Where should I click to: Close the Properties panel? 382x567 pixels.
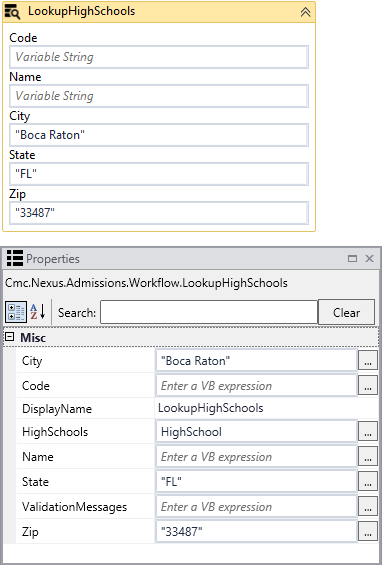[x=369, y=259]
